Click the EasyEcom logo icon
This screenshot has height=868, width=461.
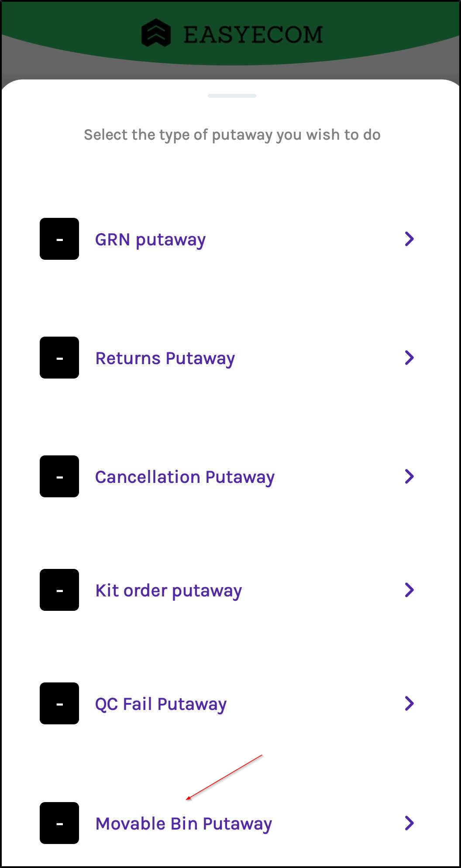tap(156, 33)
